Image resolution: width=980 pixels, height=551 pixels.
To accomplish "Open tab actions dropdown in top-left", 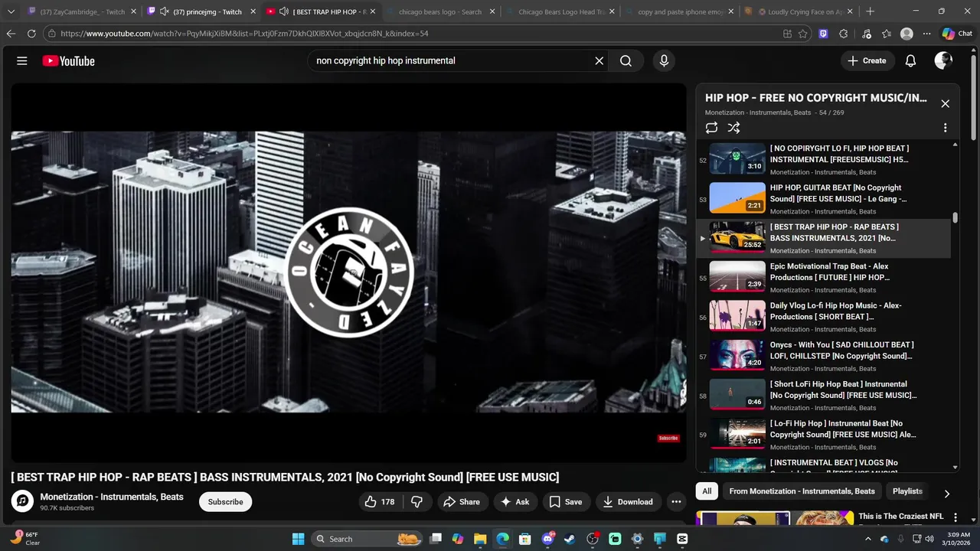I will (11, 11).
